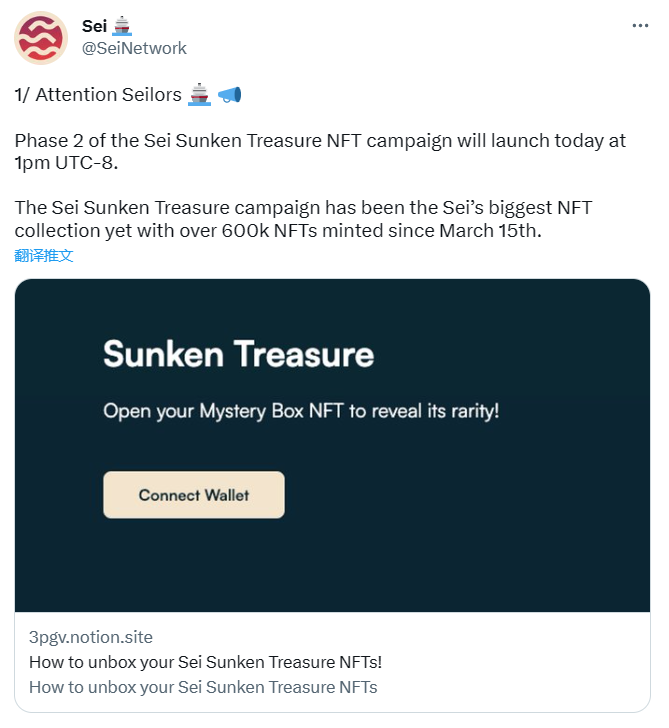Image resolution: width=669 pixels, height=728 pixels.
Task: Click the ship emoji beside Sei name
Action: [x=122, y=26]
